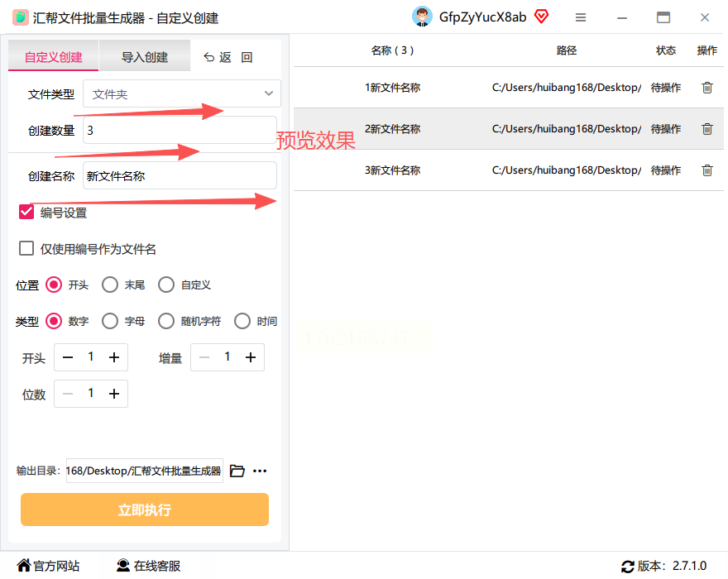This screenshot has height=579, width=728.
Task: Click into the 创建名称 input field
Action: click(180, 175)
